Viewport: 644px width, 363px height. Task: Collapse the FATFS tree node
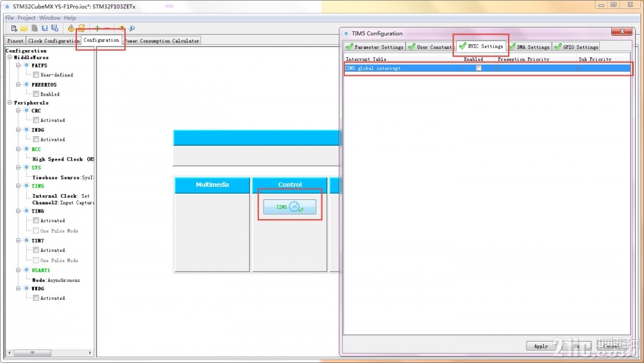tap(18, 65)
